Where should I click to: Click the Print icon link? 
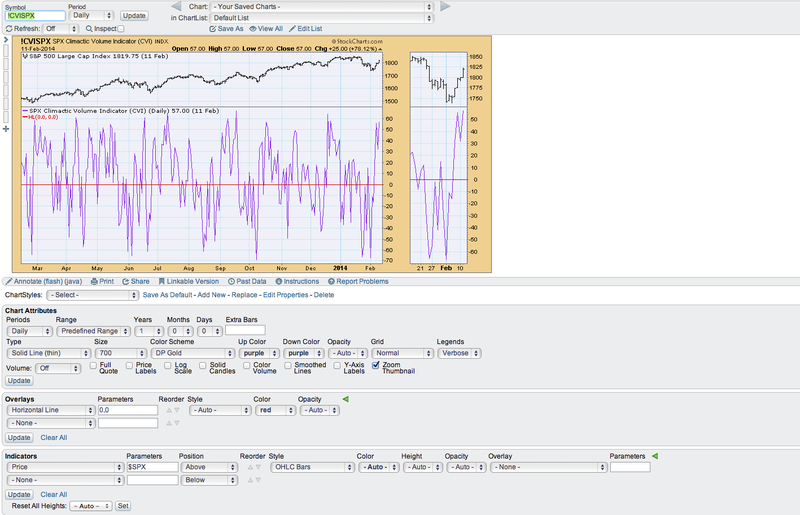(102, 281)
